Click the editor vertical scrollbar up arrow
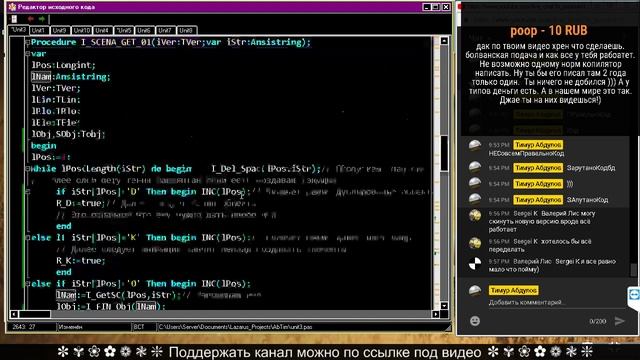The width and height of the screenshot is (640, 360). pos(444,41)
